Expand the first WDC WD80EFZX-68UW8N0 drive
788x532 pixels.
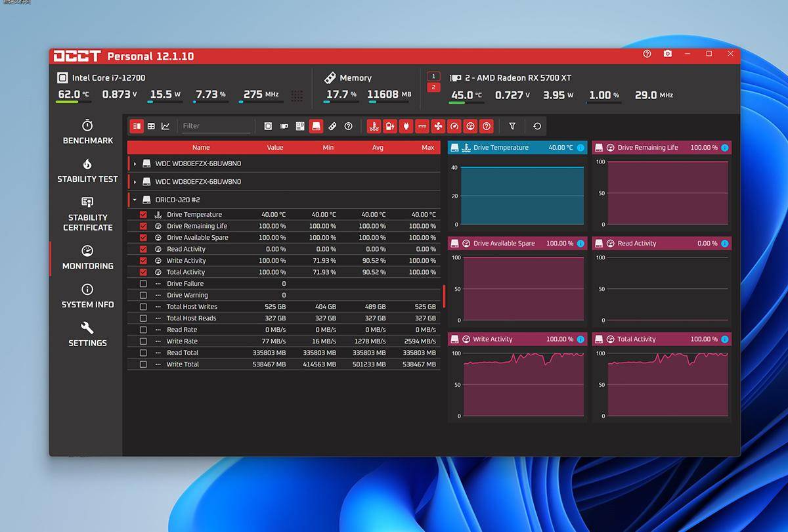click(x=135, y=164)
